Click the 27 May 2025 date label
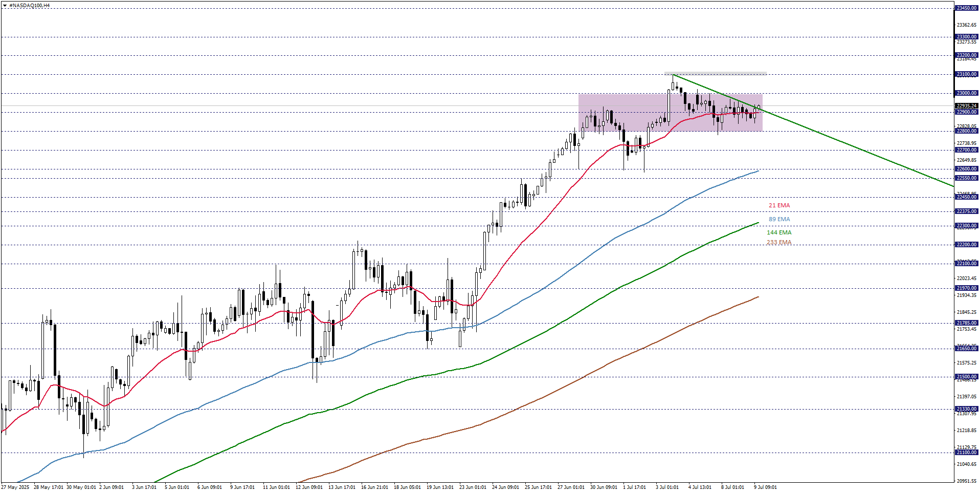The width and height of the screenshot is (980, 493). click(x=15, y=487)
